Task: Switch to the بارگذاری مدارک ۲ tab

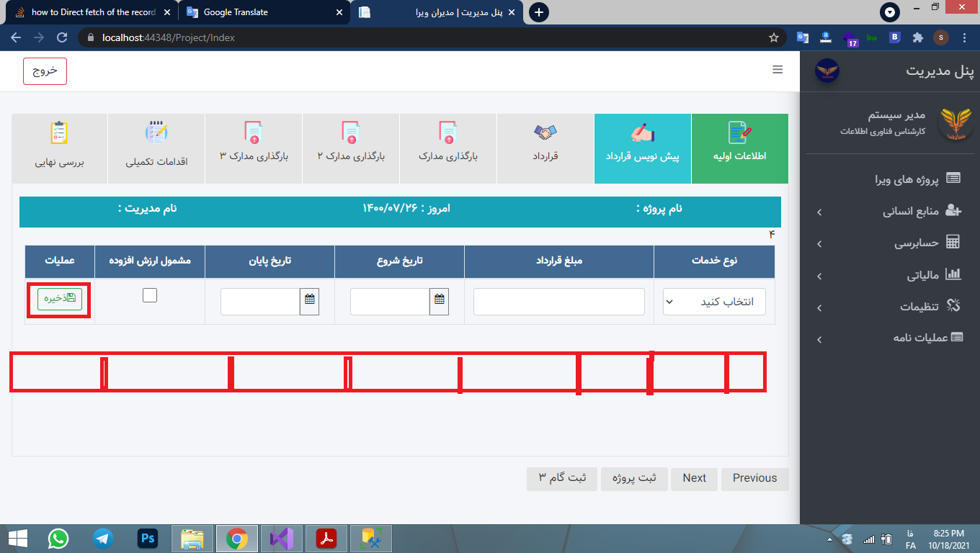Action: point(351,148)
